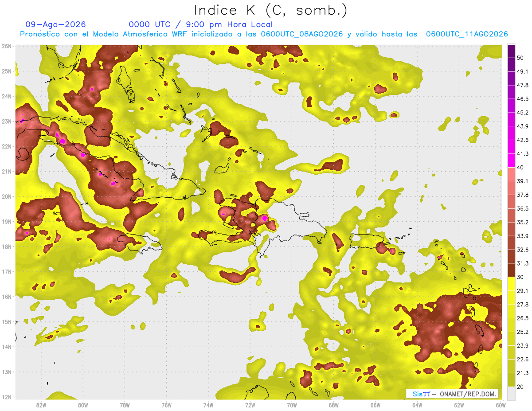Click the 17N latitude label
Image resolution: width=532 pixels, height=411 pixels.
click(7, 272)
